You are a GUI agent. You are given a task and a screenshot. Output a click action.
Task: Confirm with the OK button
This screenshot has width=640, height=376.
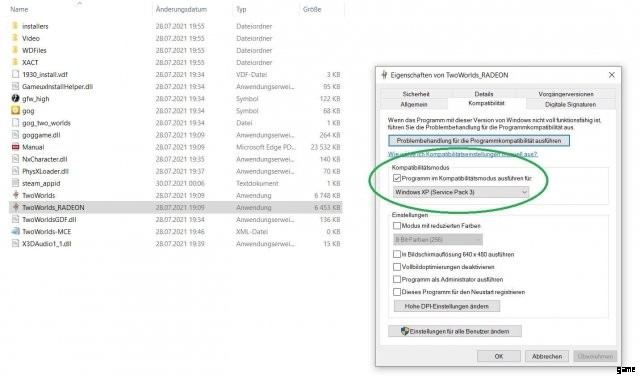pyautogui.click(x=499, y=356)
